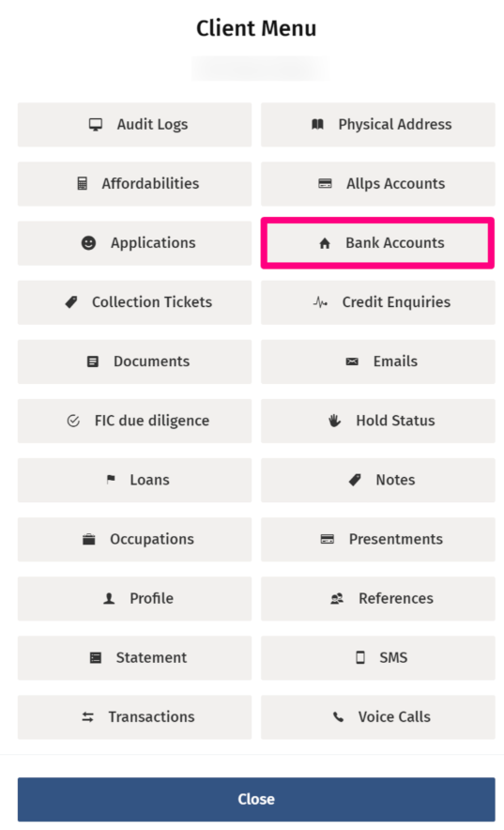The height and width of the screenshot is (830, 504).
Task: Click the pulse icon next to Credit Enquiries
Action: point(320,302)
